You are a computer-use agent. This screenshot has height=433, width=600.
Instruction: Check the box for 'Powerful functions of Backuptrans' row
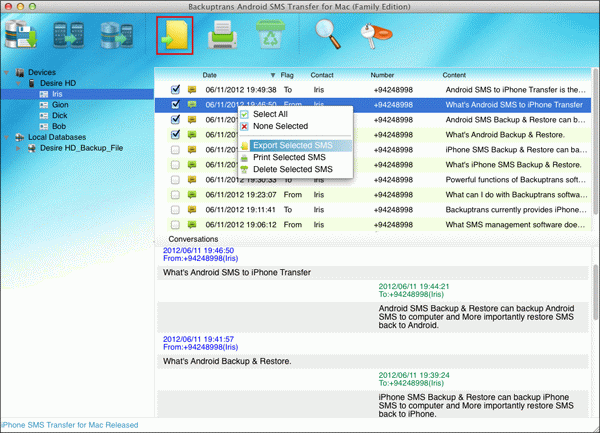[175, 180]
